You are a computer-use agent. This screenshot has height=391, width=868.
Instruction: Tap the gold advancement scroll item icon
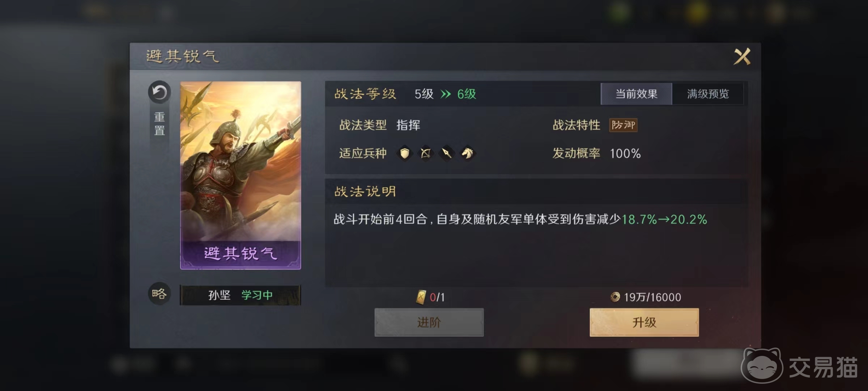coord(421,297)
